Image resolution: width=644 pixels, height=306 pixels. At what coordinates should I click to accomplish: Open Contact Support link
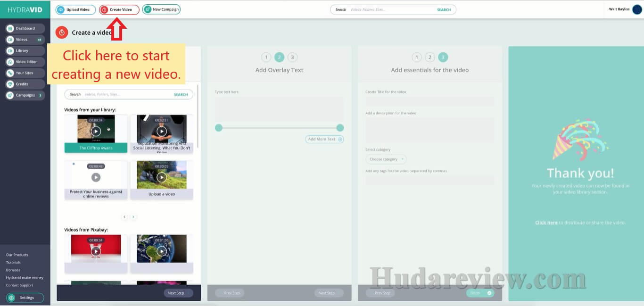click(19, 285)
